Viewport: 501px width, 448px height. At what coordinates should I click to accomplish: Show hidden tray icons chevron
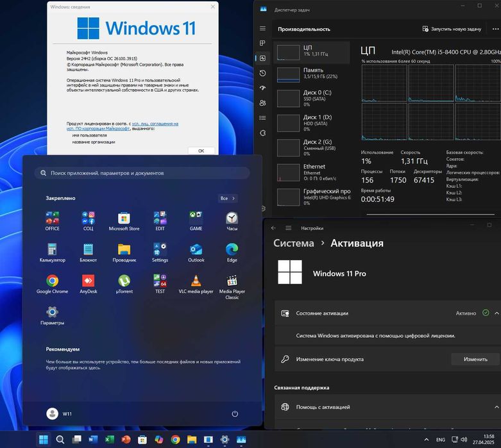pos(426,440)
